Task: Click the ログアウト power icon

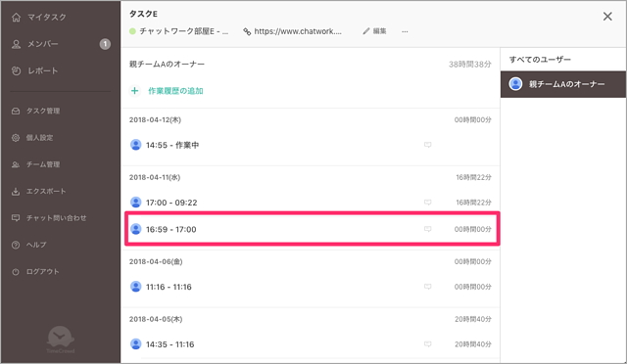Action: (x=16, y=272)
